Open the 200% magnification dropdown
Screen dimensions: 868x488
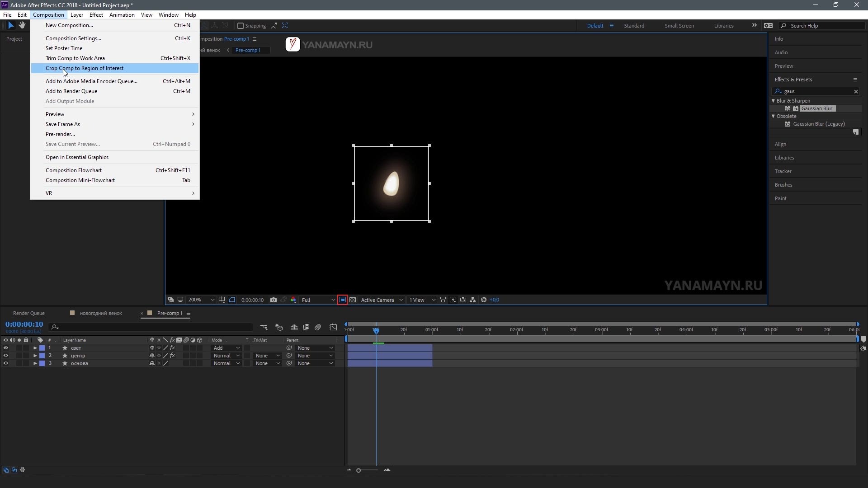(x=201, y=300)
